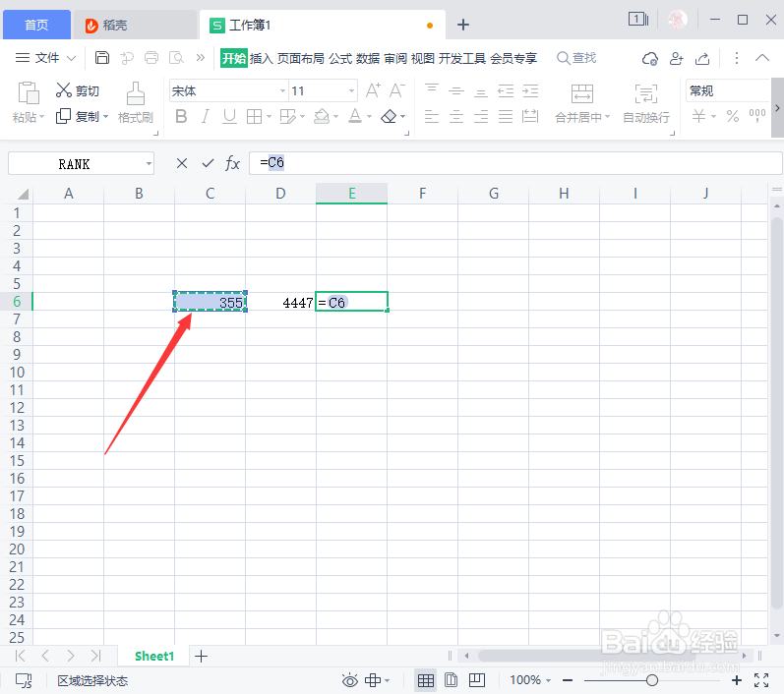784x694 pixels.
Task: Align text right horizontally
Action: [481, 117]
